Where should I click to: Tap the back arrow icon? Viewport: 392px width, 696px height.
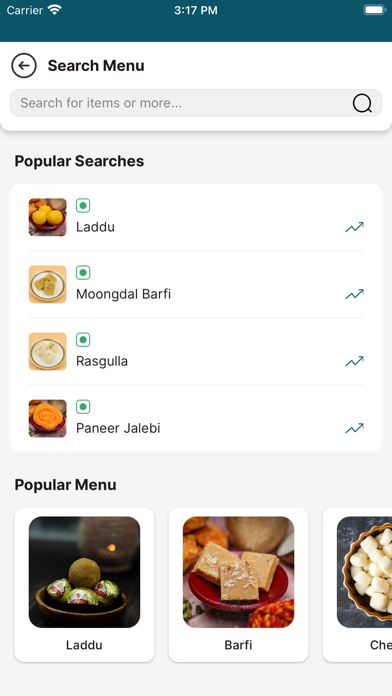[24, 66]
